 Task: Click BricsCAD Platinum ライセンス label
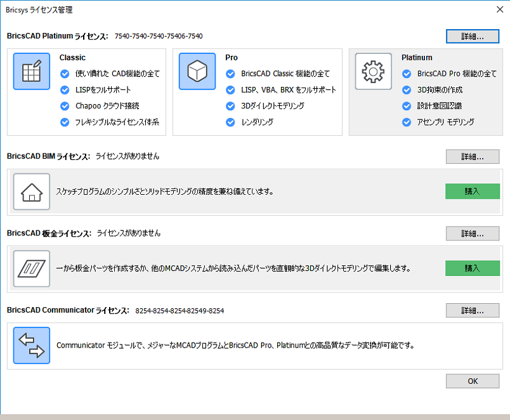click(x=57, y=36)
